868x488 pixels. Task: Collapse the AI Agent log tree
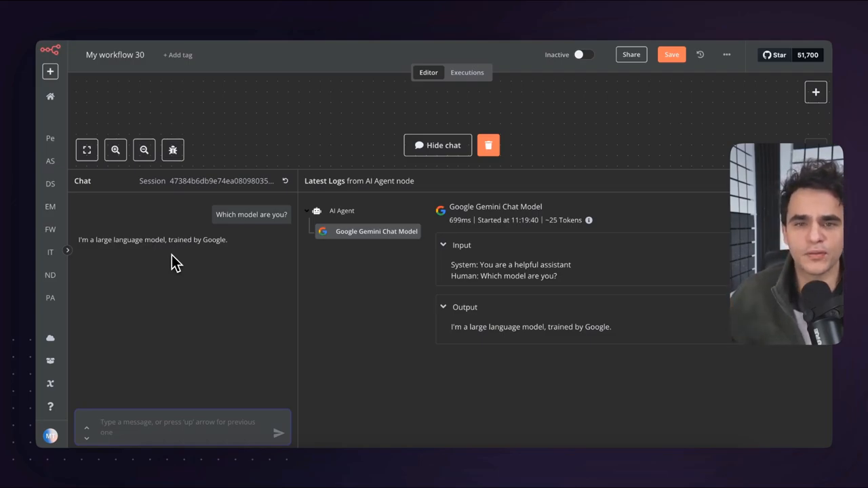(307, 211)
